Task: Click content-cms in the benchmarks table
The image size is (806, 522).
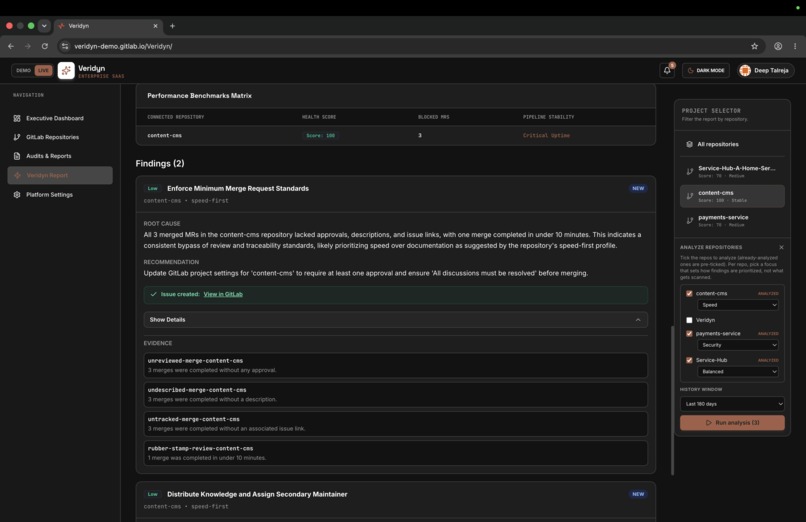Action: [x=164, y=136]
